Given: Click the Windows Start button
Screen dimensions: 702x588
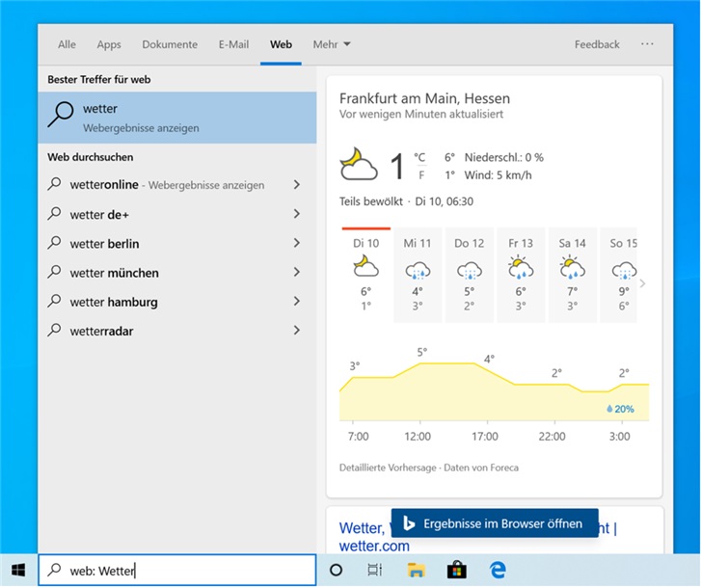Looking at the screenshot, I should (x=18, y=570).
